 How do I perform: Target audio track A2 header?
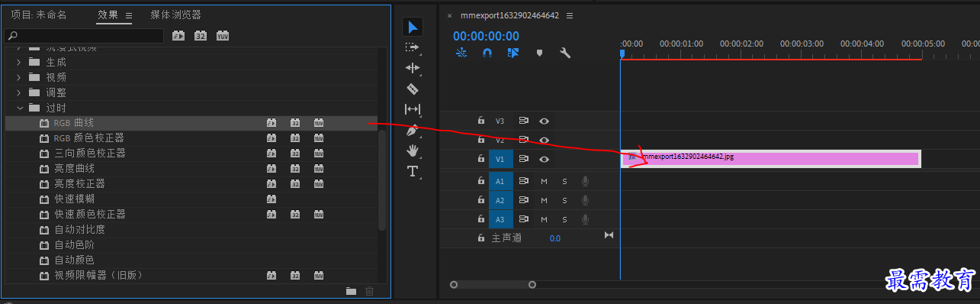tap(500, 200)
